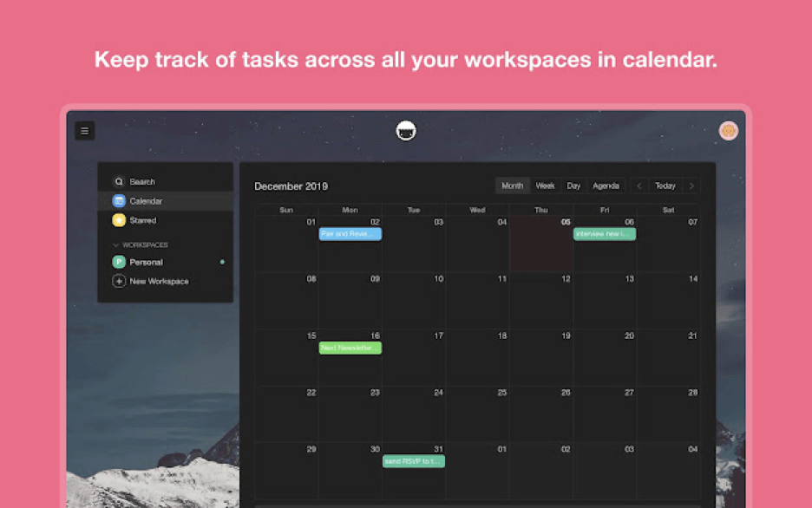
Task: Open the interview event on December 06
Action: (x=605, y=234)
